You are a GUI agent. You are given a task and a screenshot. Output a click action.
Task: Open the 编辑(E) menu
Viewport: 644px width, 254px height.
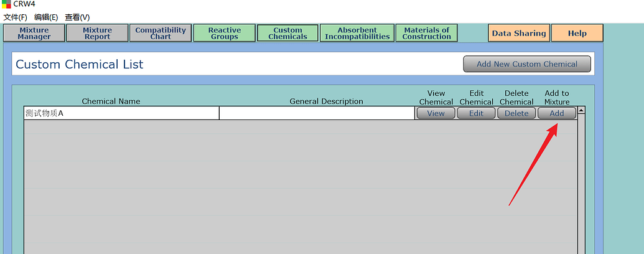pyautogui.click(x=46, y=17)
